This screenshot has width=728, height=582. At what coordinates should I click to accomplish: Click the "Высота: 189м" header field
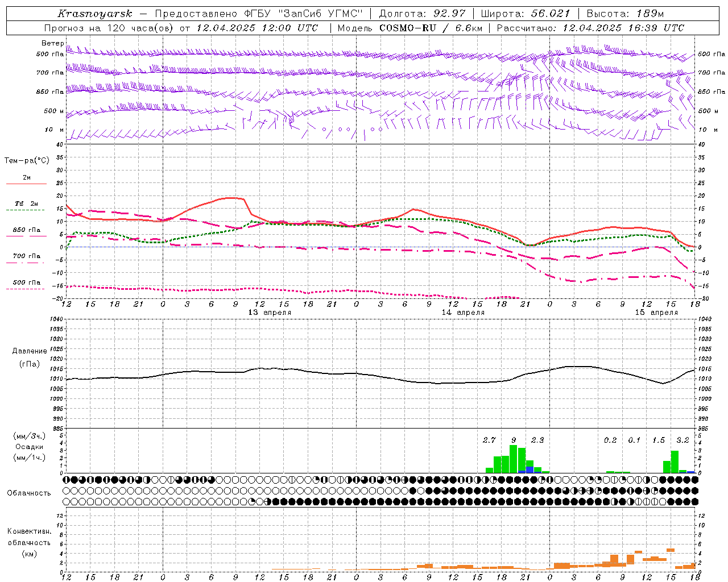(625, 14)
